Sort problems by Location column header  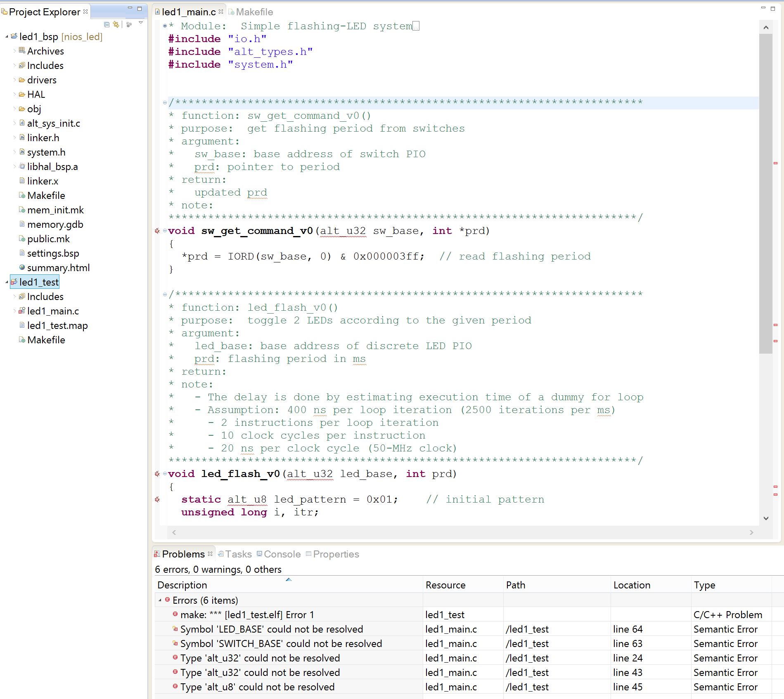[x=651, y=585]
